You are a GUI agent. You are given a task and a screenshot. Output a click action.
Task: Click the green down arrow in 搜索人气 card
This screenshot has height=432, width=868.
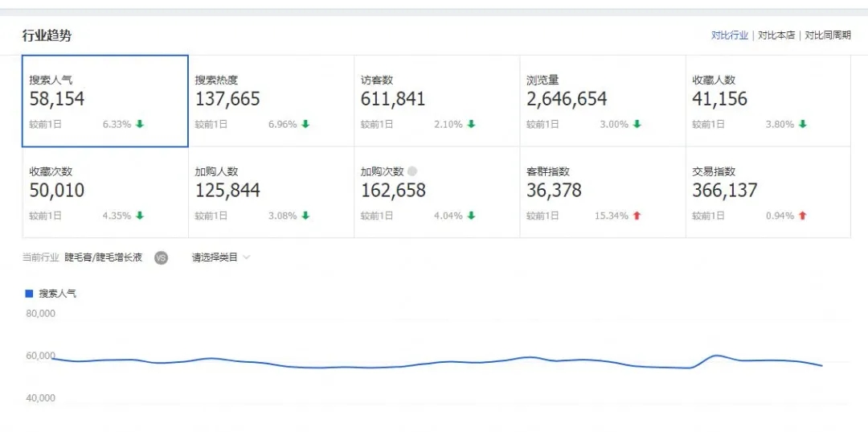pyautogui.click(x=140, y=124)
